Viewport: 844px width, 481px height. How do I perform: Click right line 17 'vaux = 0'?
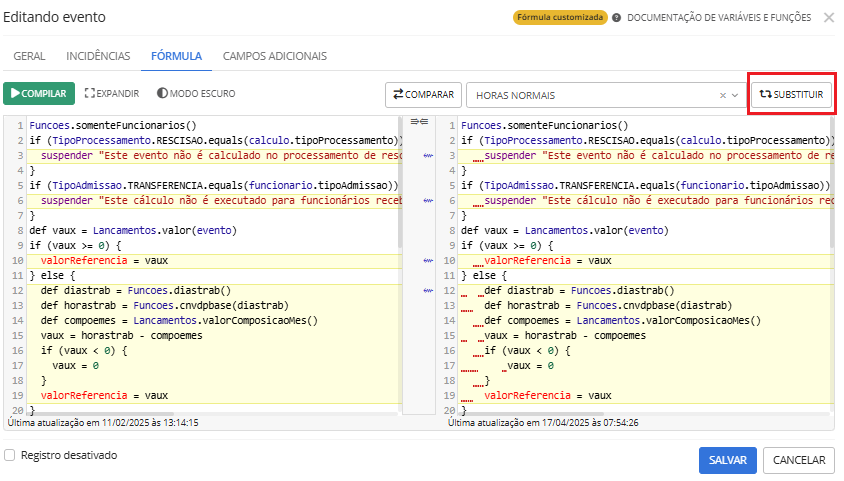(x=531, y=366)
